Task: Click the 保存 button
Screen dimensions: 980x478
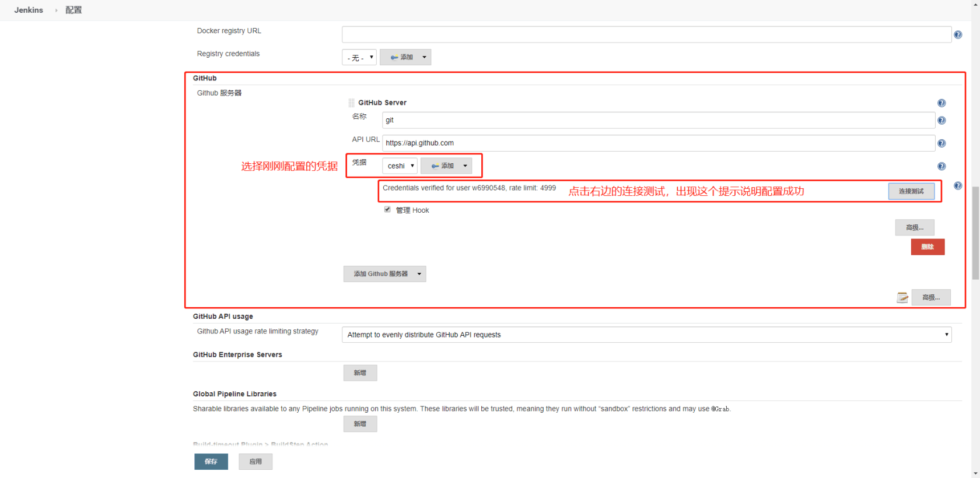Action: pyautogui.click(x=211, y=462)
